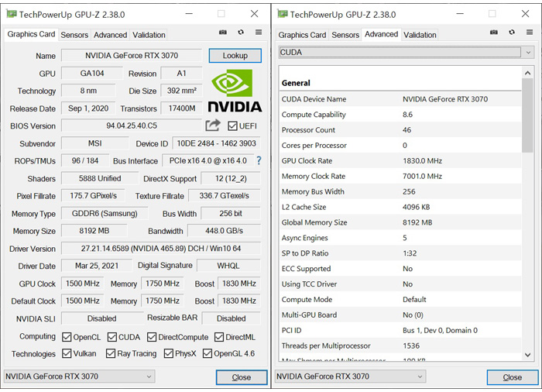The width and height of the screenshot is (542, 392).
Task: Select Graphics Card tab in left window
Action: click(x=31, y=34)
